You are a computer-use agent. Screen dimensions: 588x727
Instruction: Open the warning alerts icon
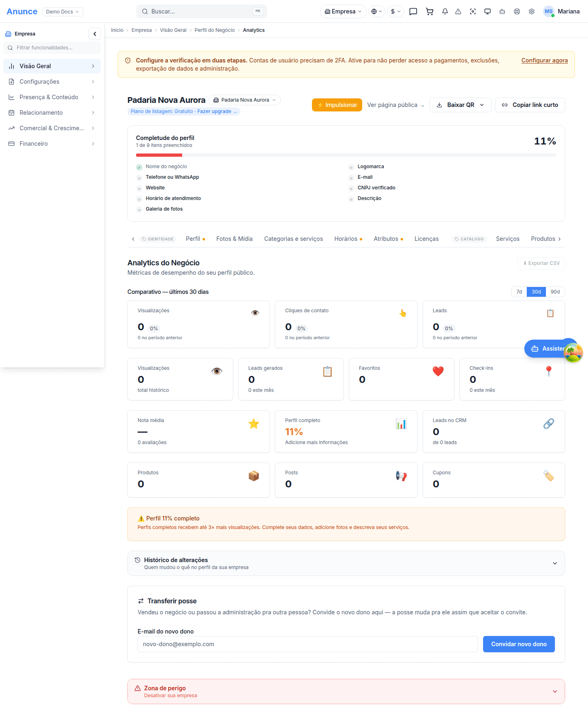458,11
